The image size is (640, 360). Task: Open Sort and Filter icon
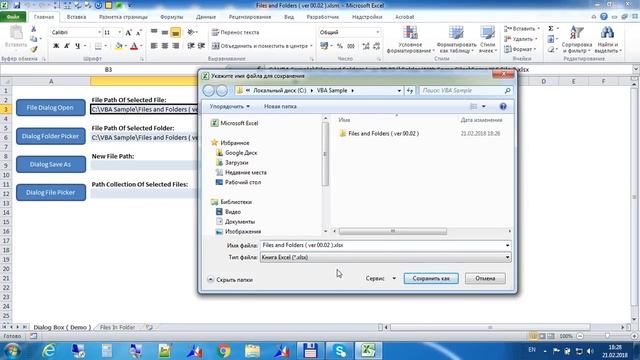tap(576, 33)
